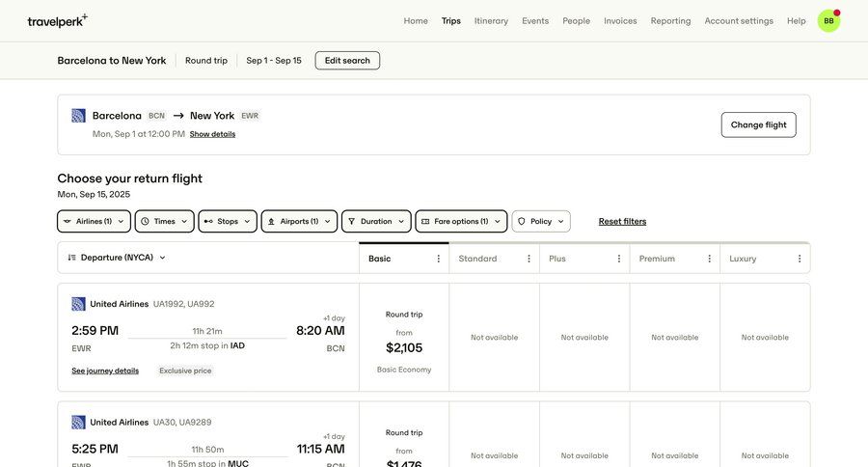
Task: Click the TravelPerk logo
Action: pos(57,20)
